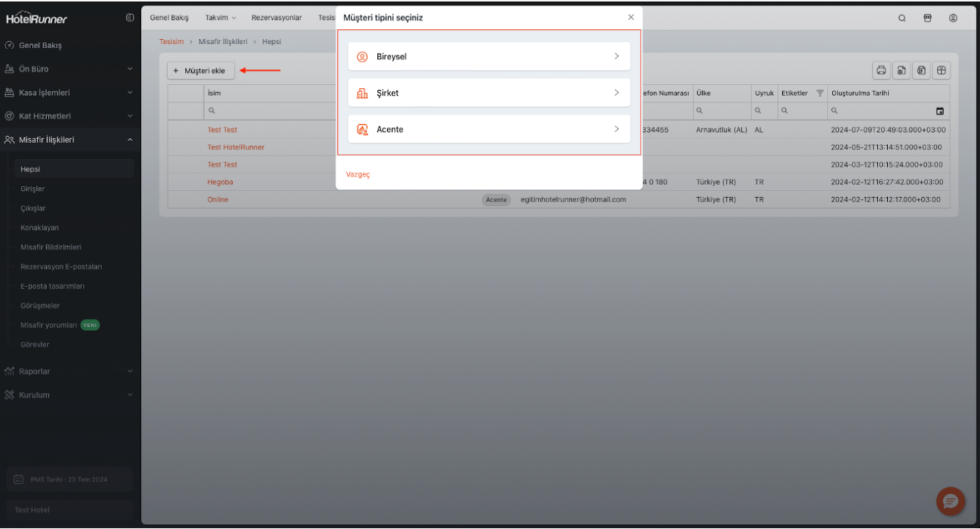Click the search magnifier in top bar

[x=902, y=18]
